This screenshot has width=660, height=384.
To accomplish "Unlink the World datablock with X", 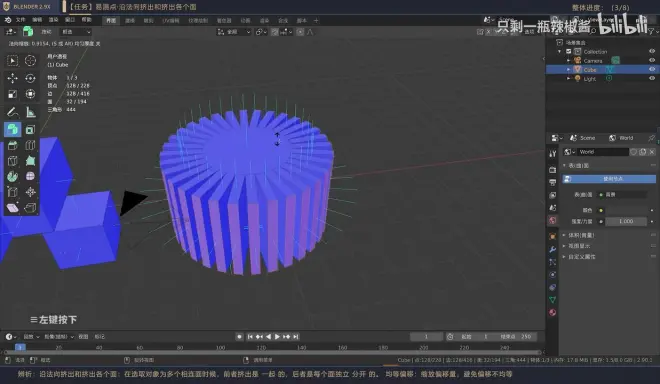I will click(652, 152).
